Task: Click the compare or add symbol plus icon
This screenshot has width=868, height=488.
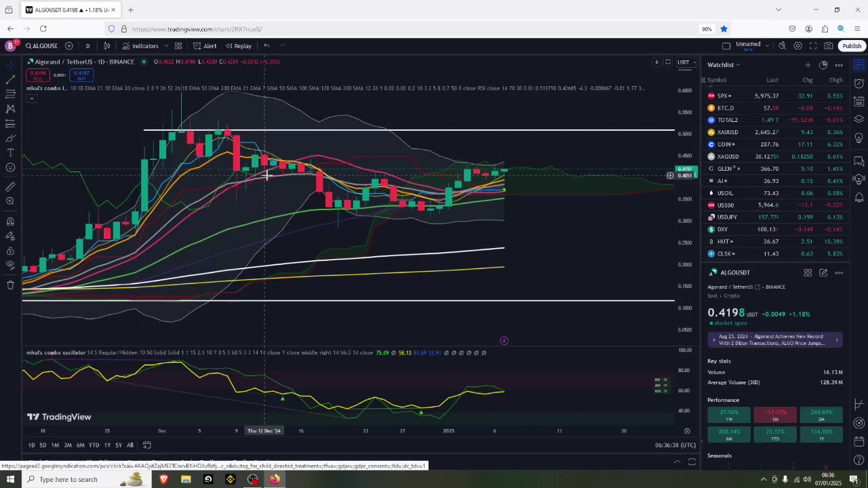Action: pos(69,46)
